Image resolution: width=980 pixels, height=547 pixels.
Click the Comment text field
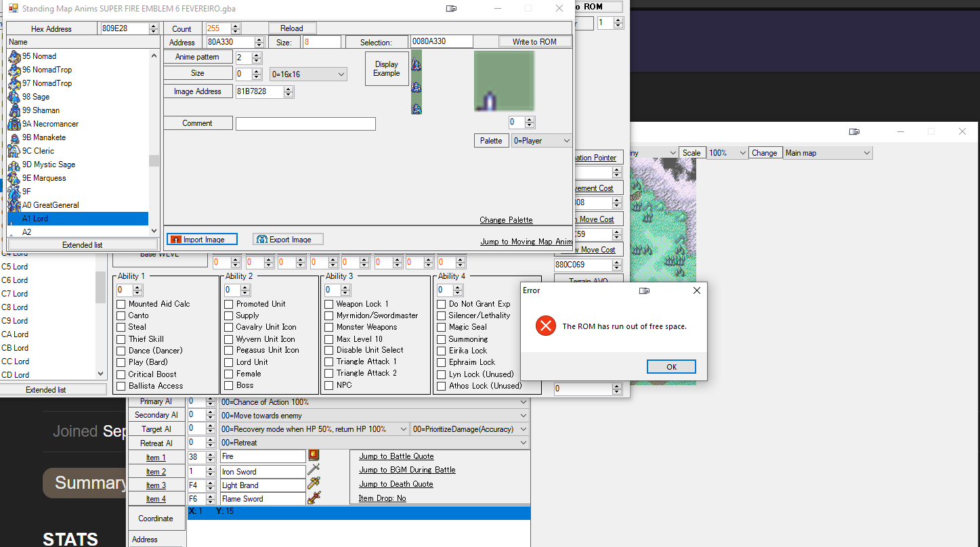[305, 124]
